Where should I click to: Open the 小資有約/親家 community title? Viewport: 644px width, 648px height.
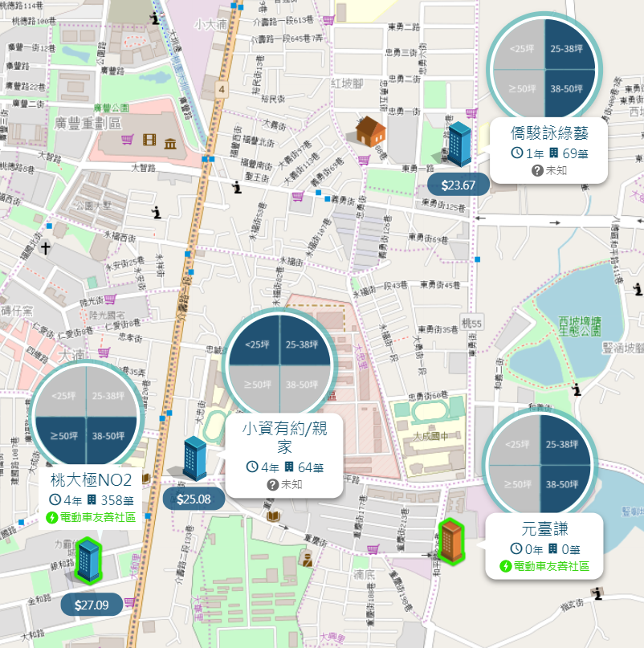pos(284,438)
